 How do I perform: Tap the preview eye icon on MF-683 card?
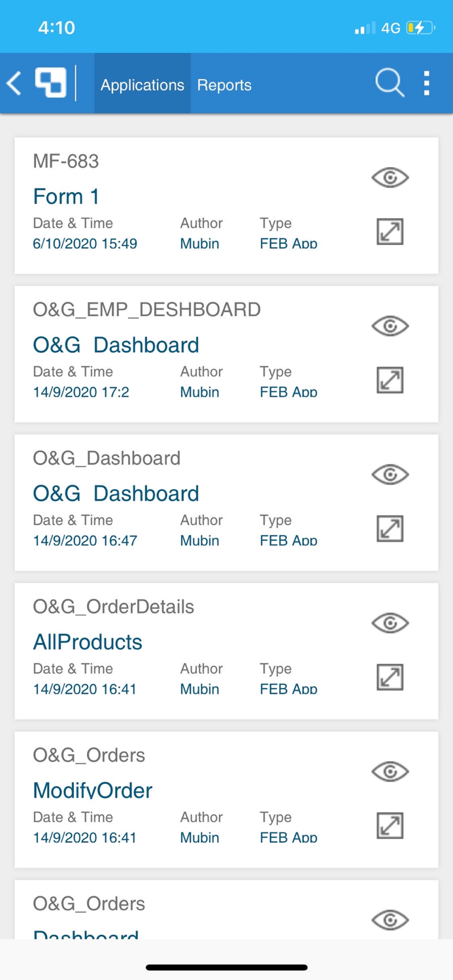pyautogui.click(x=390, y=177)
